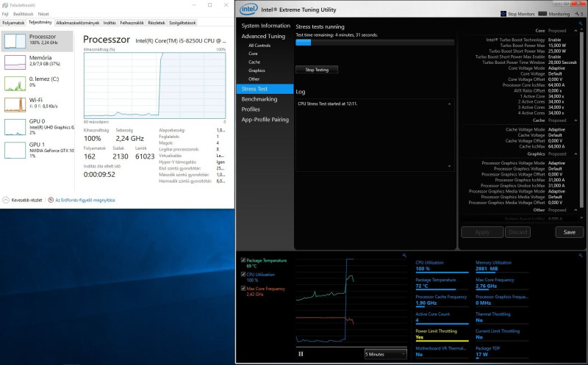Open Resource Monitor icon in Task Manager
The width and height of the screenshot is (588, 365).
coord(51,200)
